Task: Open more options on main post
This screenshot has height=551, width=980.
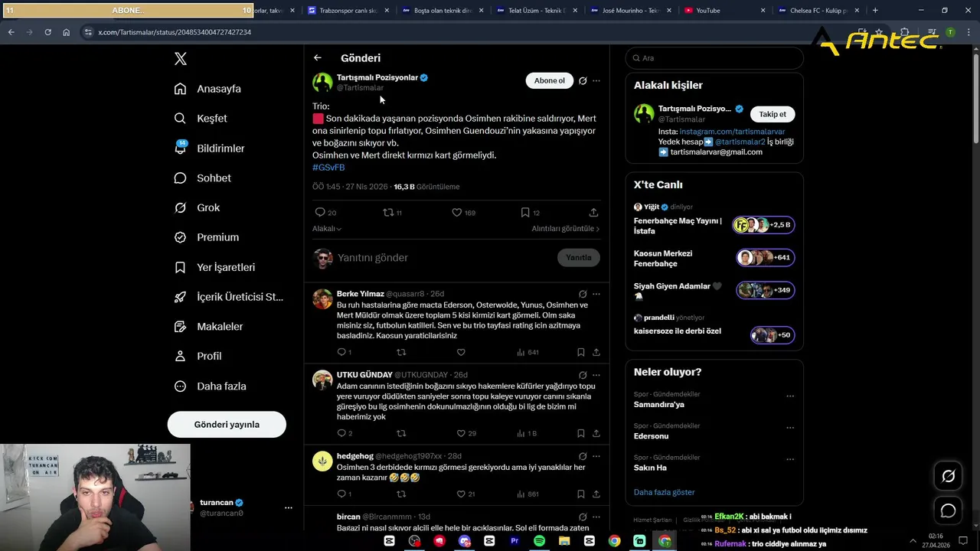Action: [x=596, y=80]
